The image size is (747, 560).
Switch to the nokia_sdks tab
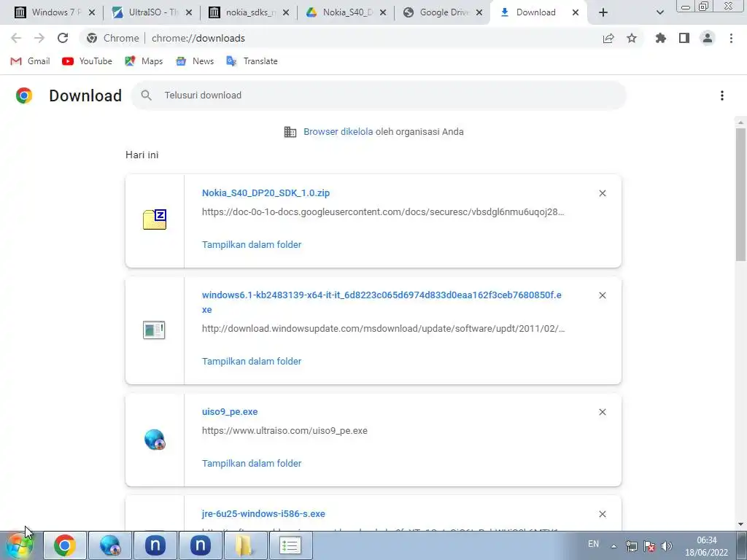249,12
